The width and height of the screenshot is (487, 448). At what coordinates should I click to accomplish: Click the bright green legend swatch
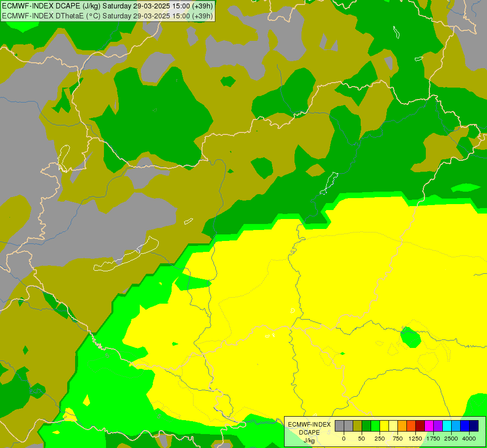click(375, 426)
